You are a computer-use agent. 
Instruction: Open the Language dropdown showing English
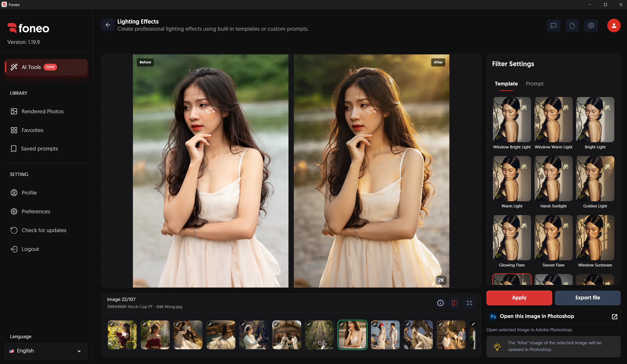pos(46,351)
